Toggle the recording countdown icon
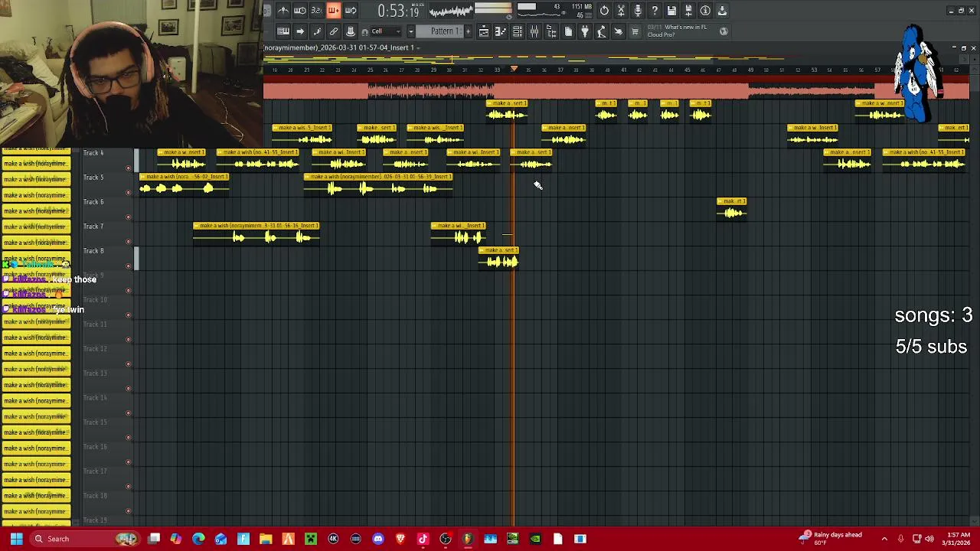This screenshot has height=551, width=980. point(316,11)
